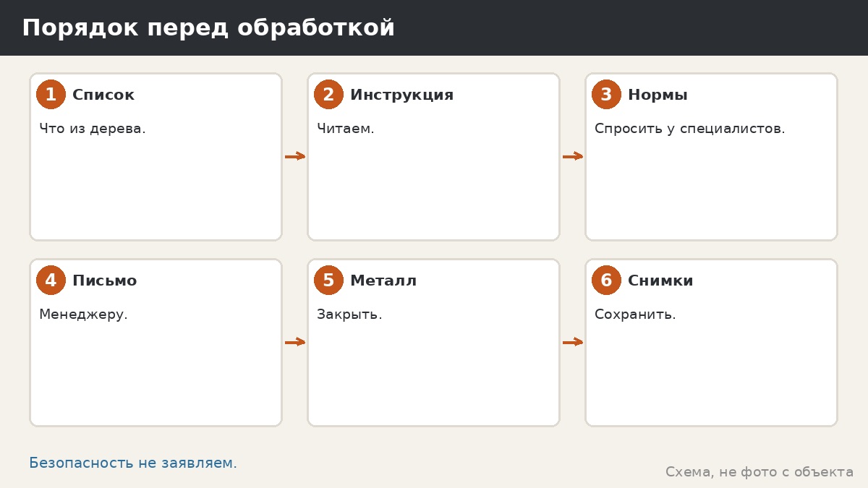This screenshot has height=488, width=868.
Task: Select the number 6 badge beside Снимки
Action: pos(606,281)
